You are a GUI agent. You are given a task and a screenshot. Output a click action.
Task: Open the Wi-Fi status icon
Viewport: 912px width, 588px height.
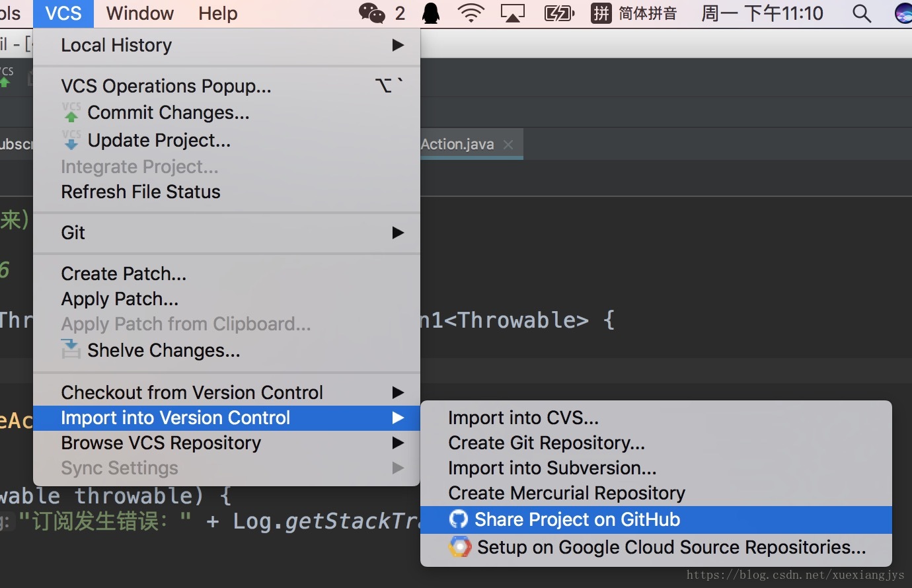click(471, 13)
